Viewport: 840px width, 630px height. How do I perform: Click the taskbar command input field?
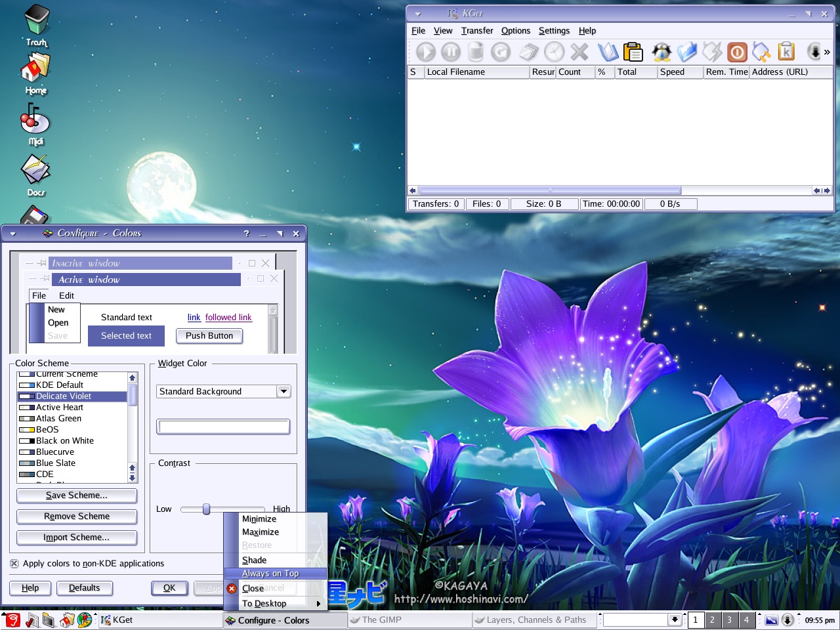coord(635,619)
